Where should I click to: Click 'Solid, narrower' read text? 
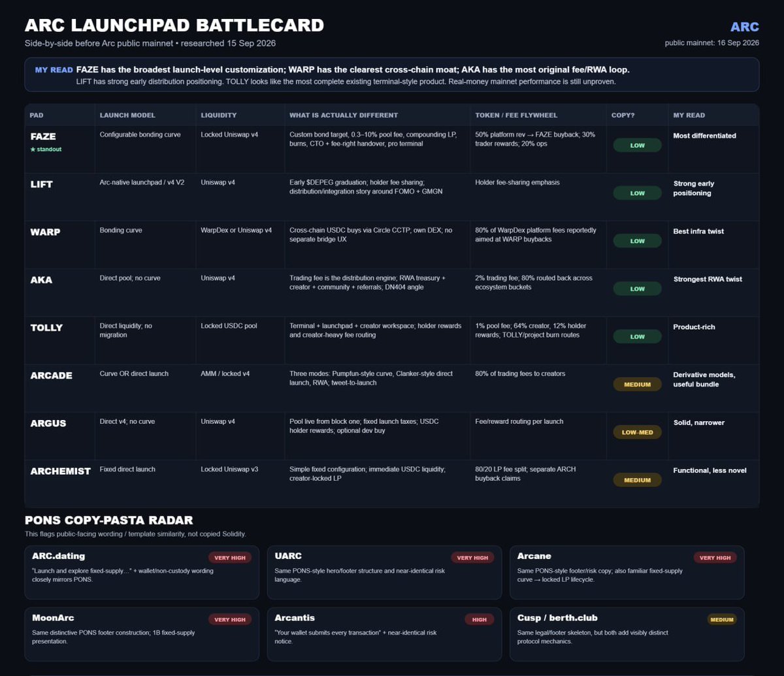point(699,423)
